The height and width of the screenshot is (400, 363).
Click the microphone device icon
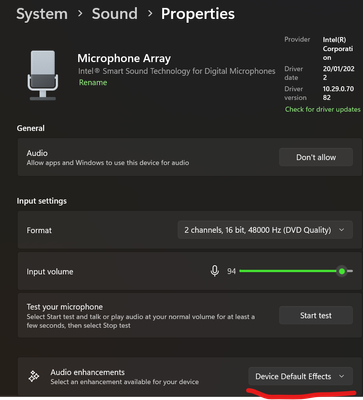[x=43, y=75]
